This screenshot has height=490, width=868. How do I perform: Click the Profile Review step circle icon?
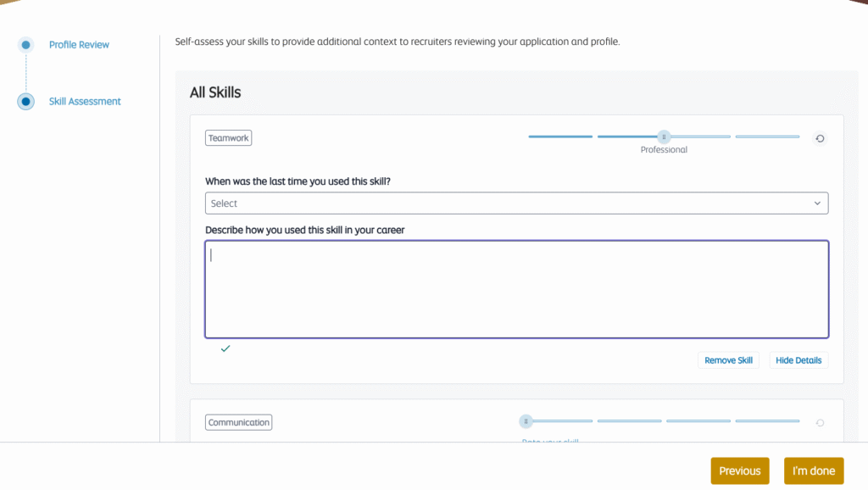[26, 45]
